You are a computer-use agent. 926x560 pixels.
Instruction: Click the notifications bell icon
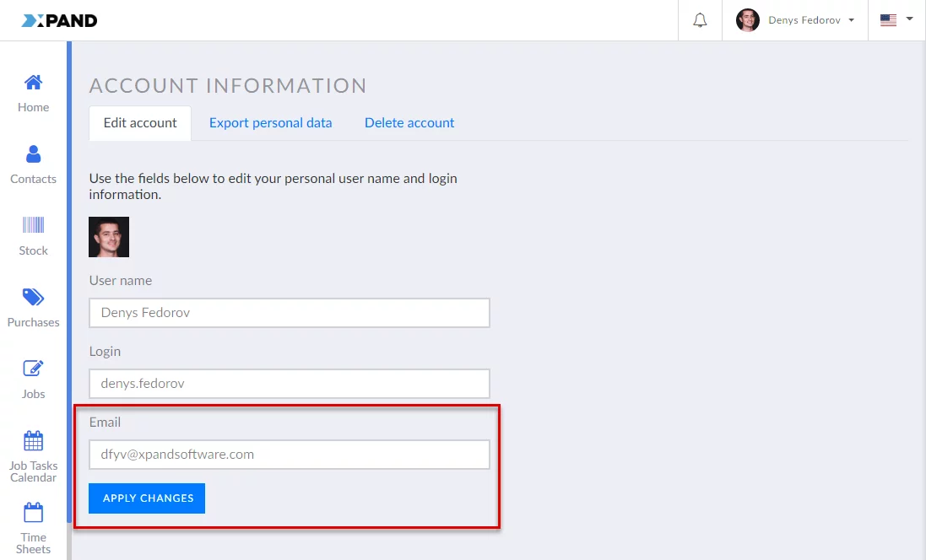point(700,20)
